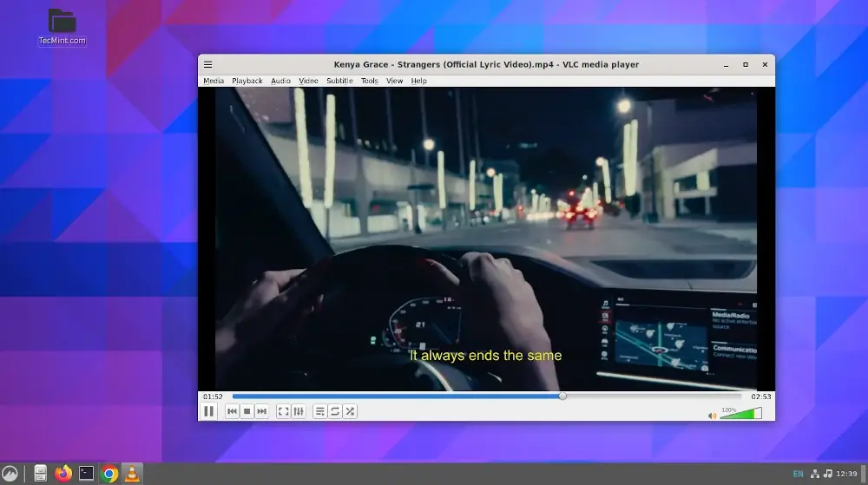Launch Google Chrome from taskbar
The image size is (868, 485).
click(x=109, y=474)
